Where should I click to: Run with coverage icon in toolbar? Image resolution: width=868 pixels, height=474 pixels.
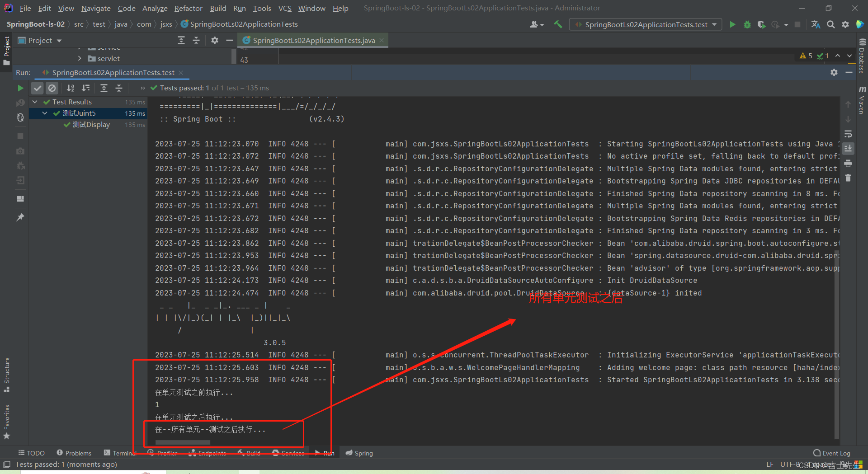pyautogui.click(x=762, y=24)
